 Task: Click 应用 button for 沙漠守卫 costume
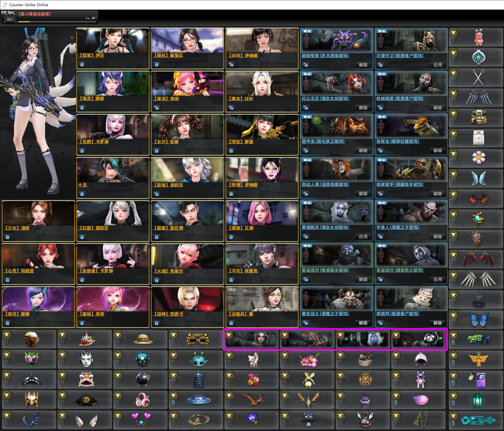(x=437, y=65)
